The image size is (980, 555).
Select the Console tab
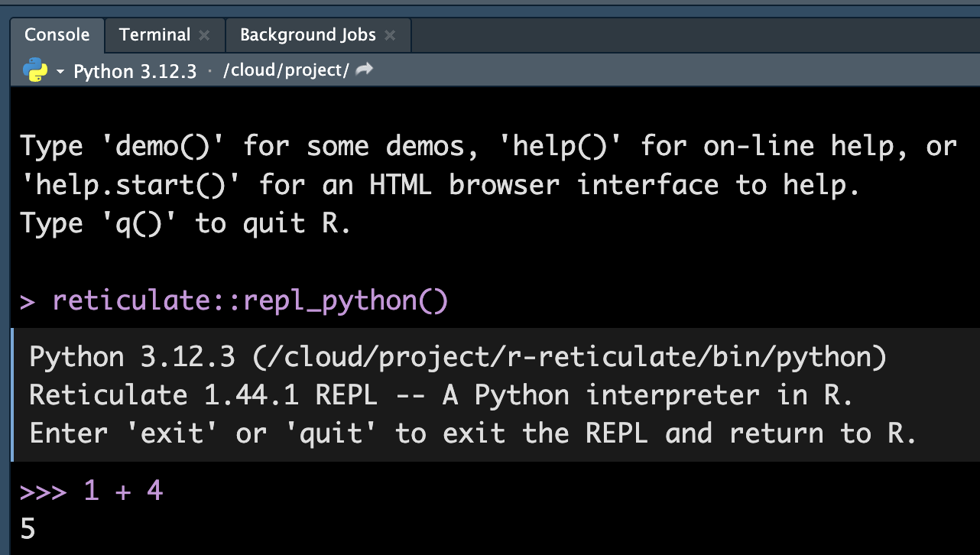pos(57,35)
